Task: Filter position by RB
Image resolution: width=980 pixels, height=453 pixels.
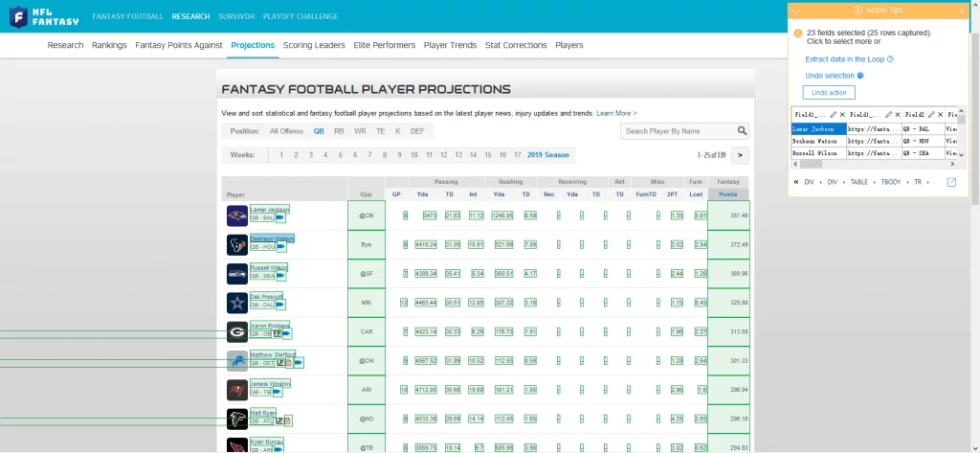Action: pyautogui.click(x=339, y=131)
